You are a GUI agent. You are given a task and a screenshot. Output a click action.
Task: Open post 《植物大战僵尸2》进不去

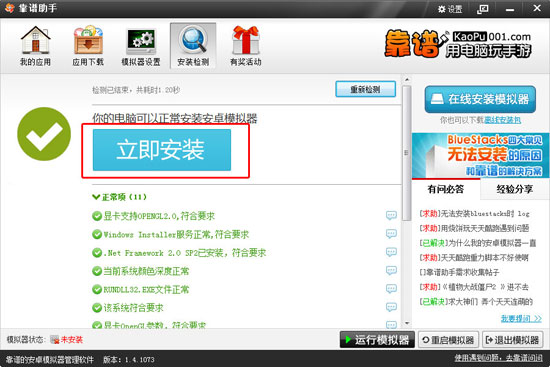[474, 287]
